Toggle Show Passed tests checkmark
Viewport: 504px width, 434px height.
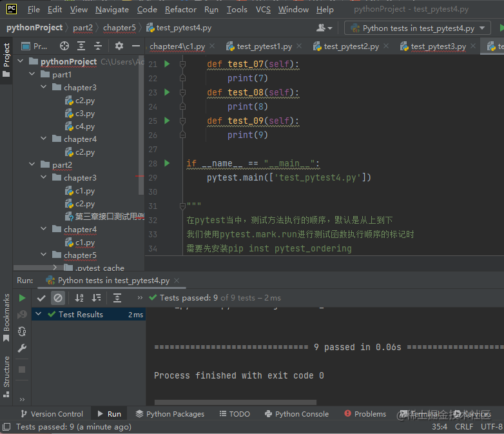[41, 298]
